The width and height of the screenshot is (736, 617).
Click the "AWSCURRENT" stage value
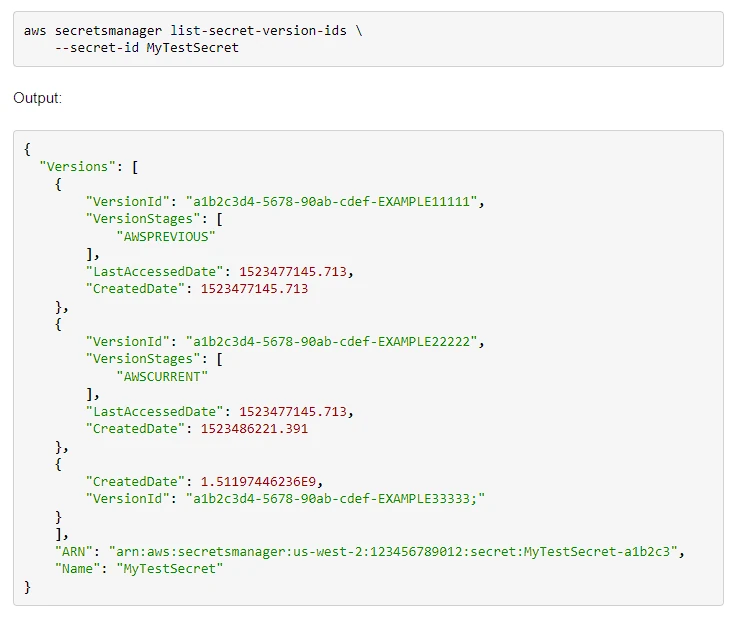click(162, 377)
